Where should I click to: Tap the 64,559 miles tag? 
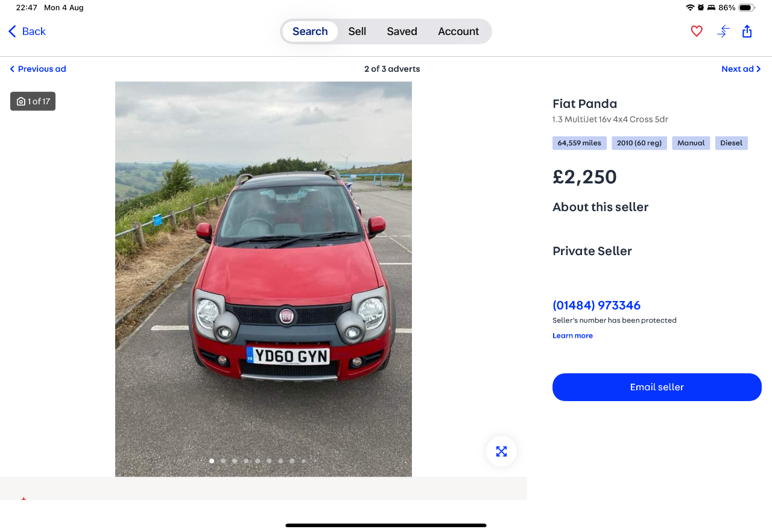click(579, 143)
